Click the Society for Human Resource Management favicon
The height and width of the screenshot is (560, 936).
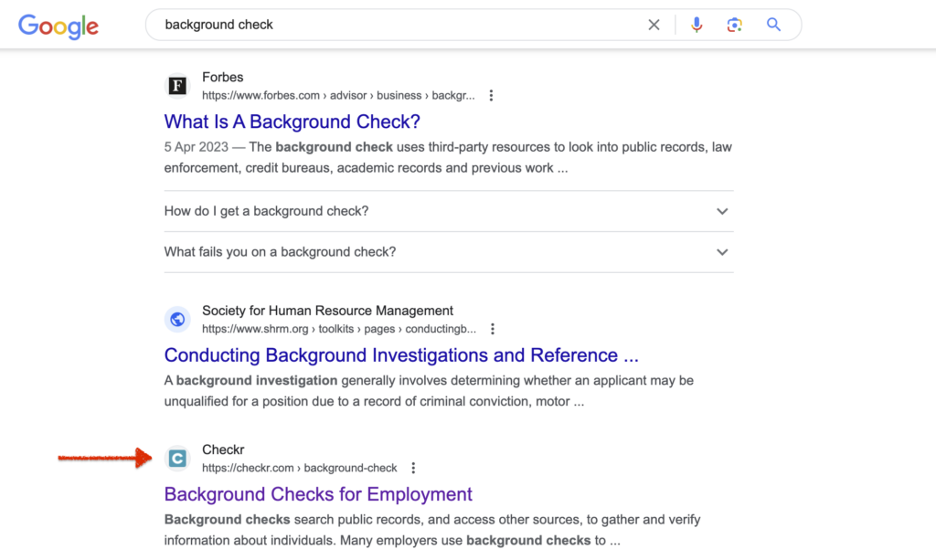pyautogui.click(x=176, y=319)
